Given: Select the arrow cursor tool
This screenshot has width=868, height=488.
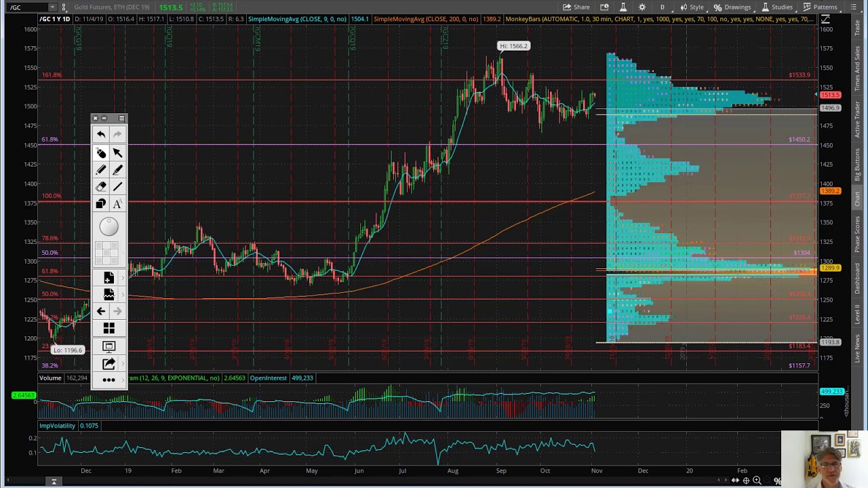Looking at the screenshot, I should click(x=117, y=153).
